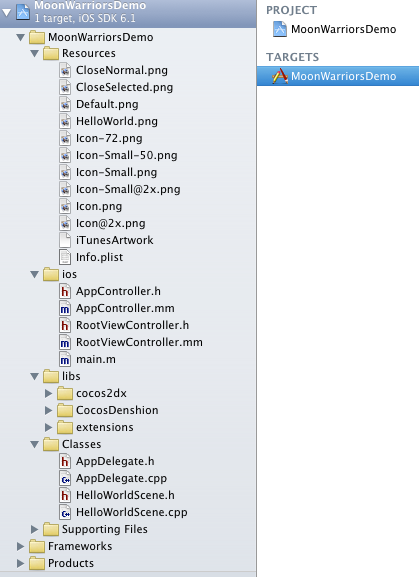Click the source icon of main.m

pyautogui.click(x=65, y=359)
